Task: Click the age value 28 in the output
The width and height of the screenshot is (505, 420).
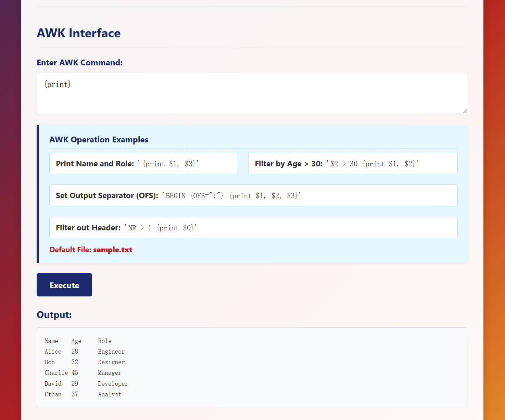Action: (75, 352)
